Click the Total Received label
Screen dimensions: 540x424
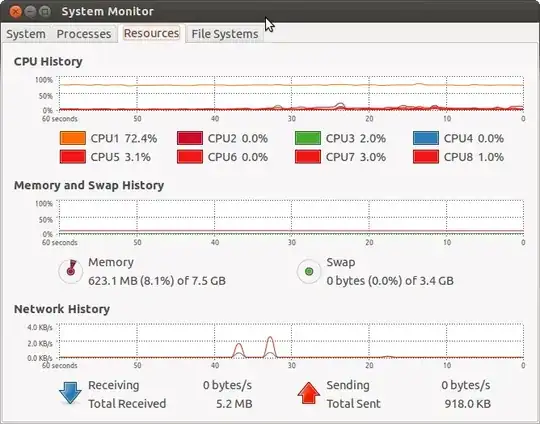tap(127, 404)
